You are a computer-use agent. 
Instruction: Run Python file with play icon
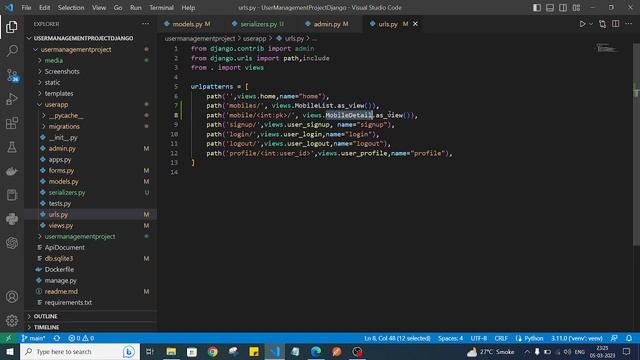pyautogui.click(x=582, y=24)
